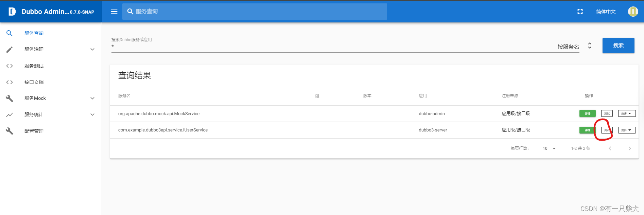
Task: Open the 接口文档 menu item
Action: point(34,82)
